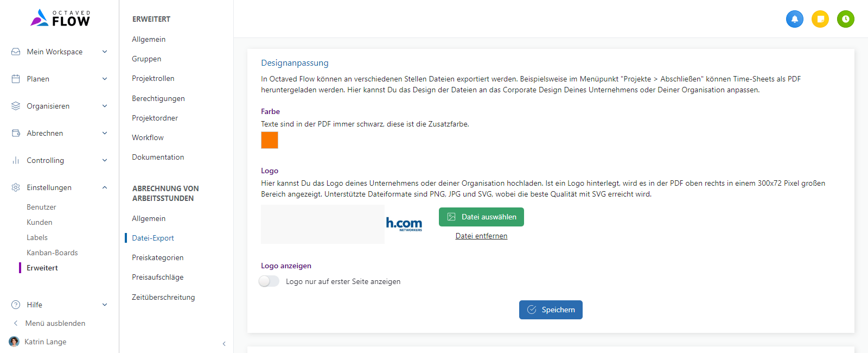
Task: Collapse the Einstellungen menu chevron
Action: tap(105, 187)
